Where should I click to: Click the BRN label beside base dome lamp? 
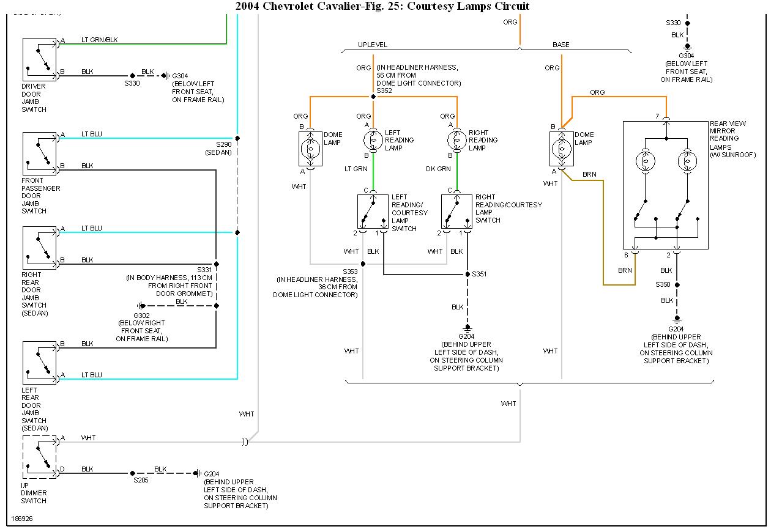point(589,174)
